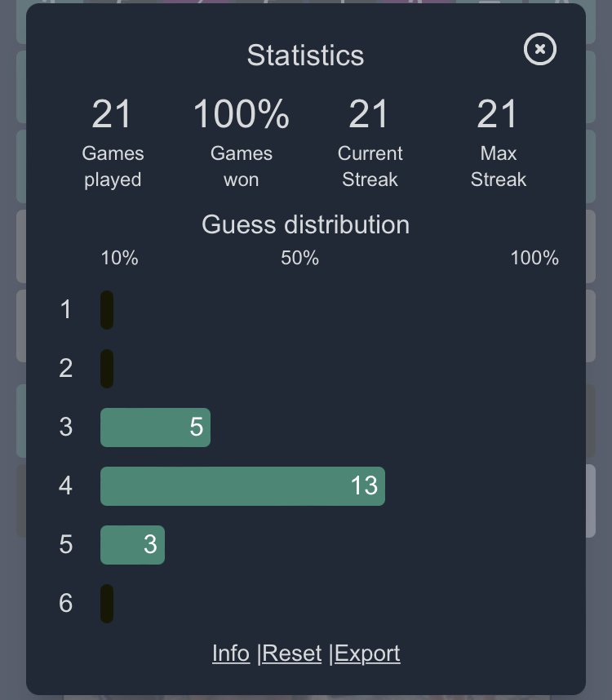Click the row label number 4
612x700 pixels.
(x=65, y=485)
